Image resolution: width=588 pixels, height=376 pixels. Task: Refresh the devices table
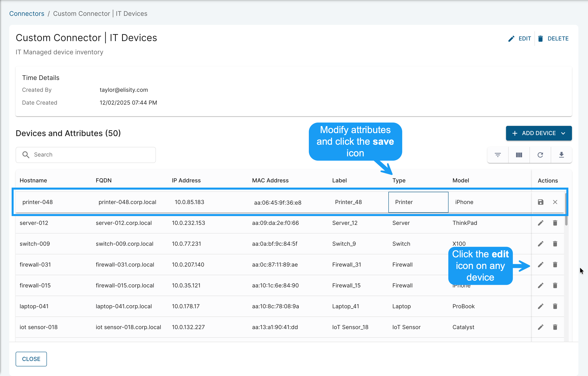tap(540, 155)
